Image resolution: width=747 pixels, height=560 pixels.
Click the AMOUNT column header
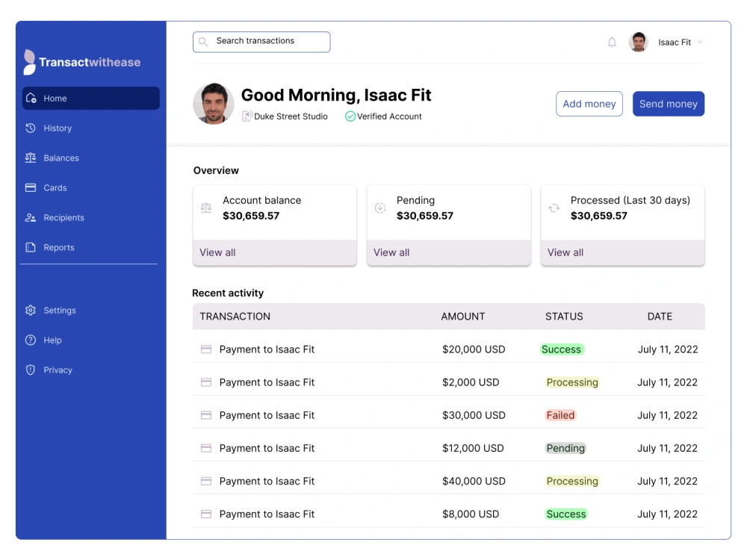click(x=463, y=317)
